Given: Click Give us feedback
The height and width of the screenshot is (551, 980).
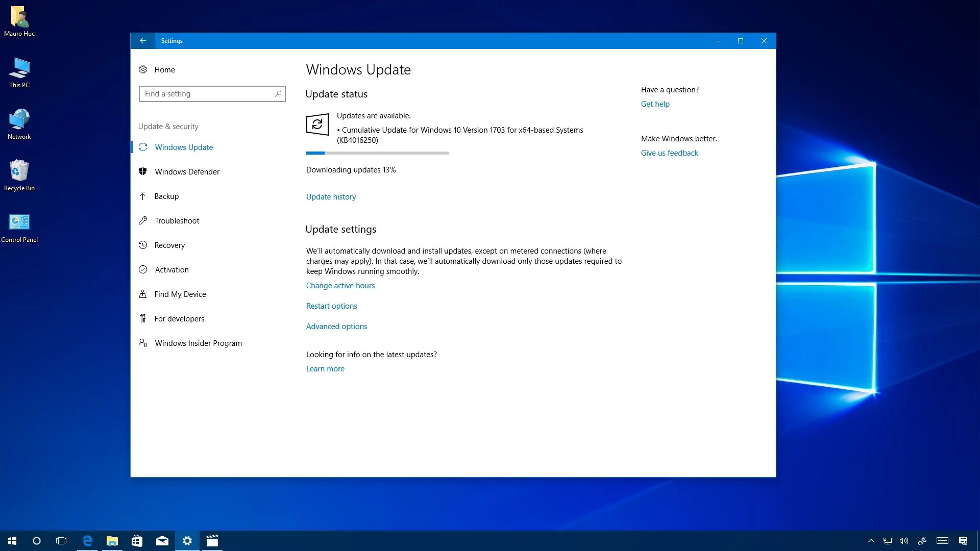Looking at the screenshot, I should 669,153.
